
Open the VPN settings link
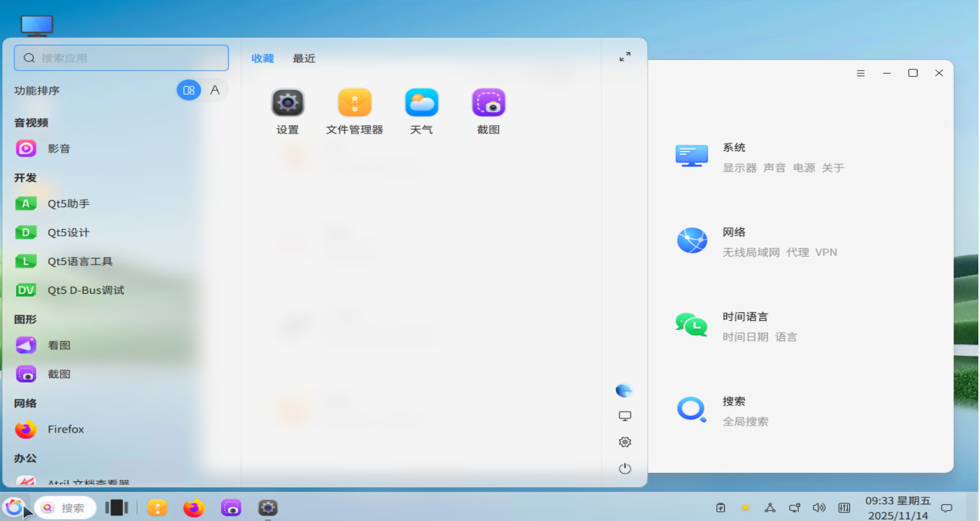click(826, 252)
